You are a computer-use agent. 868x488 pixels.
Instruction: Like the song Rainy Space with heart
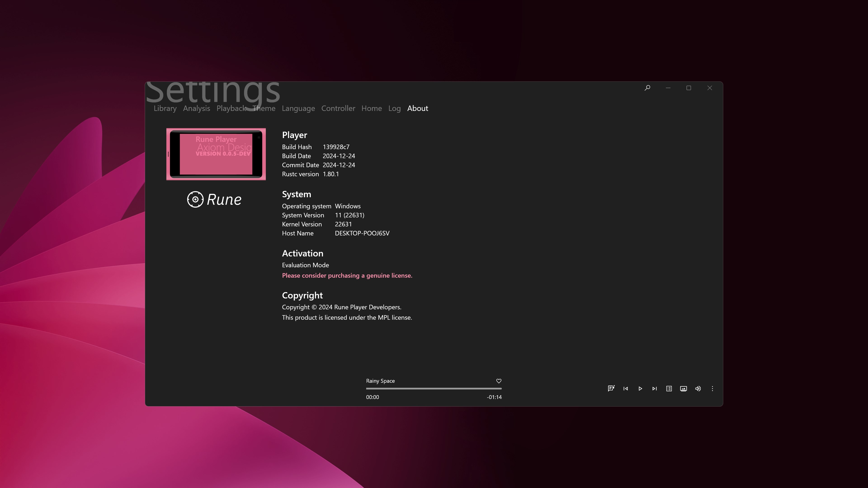coord(499,381)
